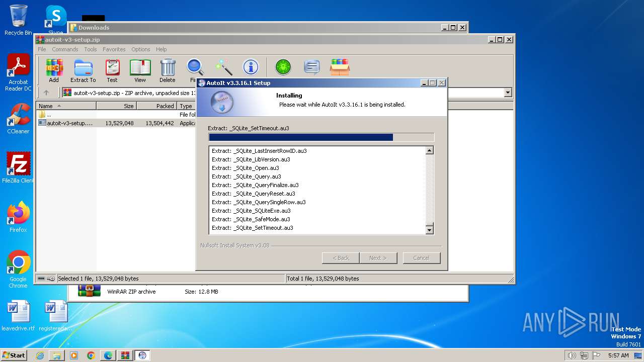The image size is (644, 362).
Task: Click log line _SQLite_SafeMode.au3
Action: 251,219
